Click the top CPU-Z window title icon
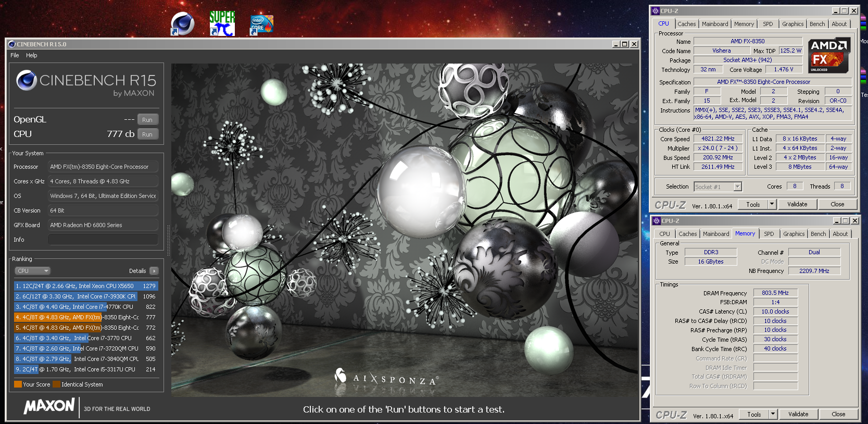This screenshot has height=424, width=868. click(x=656, y=11)
